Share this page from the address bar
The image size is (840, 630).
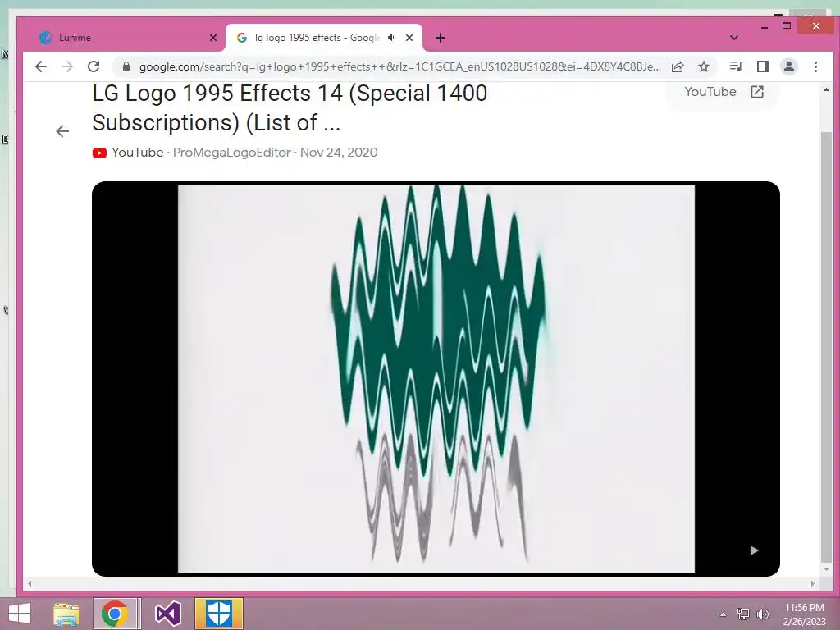click(x=678, y=66)
